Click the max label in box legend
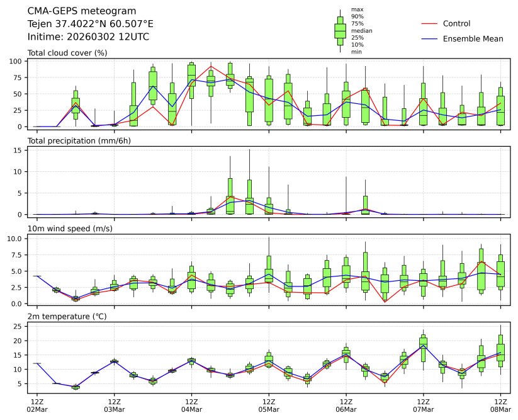This screenshot has width=518, height=420. click(x=357, y=9)
